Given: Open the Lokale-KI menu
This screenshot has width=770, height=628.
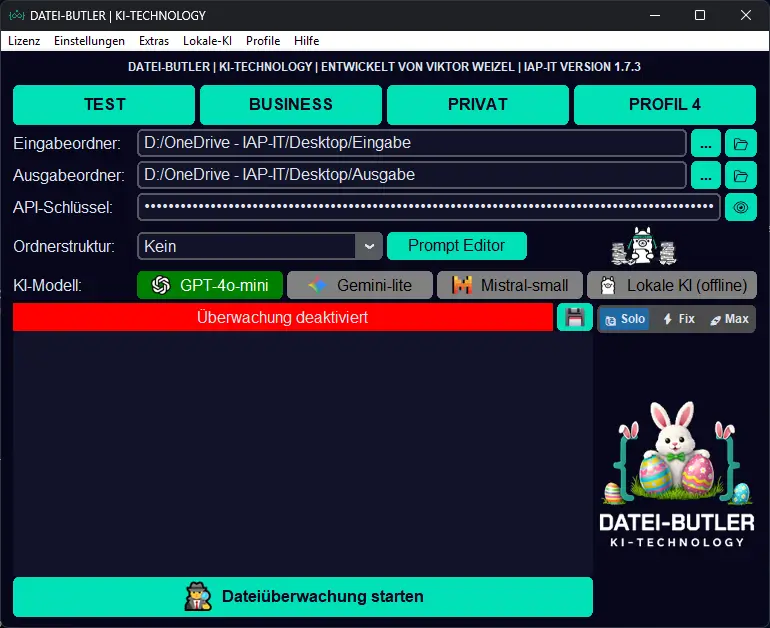Looking at the screenshot, I should [207, 41].
